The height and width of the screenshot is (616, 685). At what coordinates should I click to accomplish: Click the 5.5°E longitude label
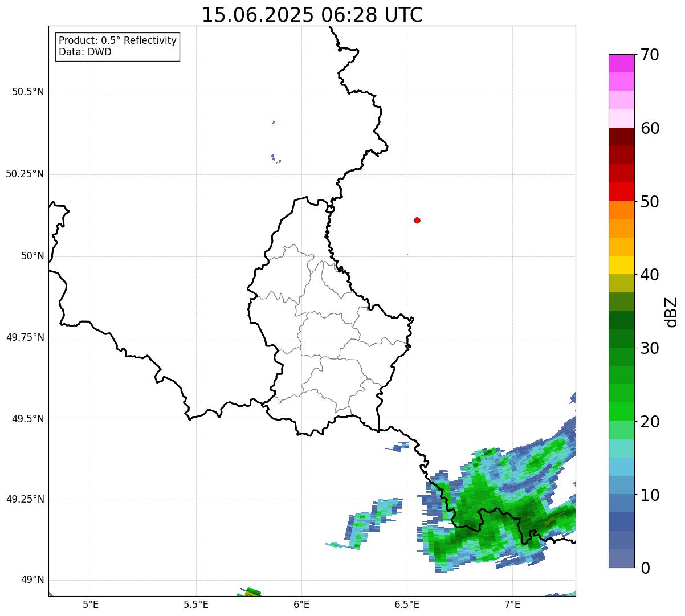point(196,604)
